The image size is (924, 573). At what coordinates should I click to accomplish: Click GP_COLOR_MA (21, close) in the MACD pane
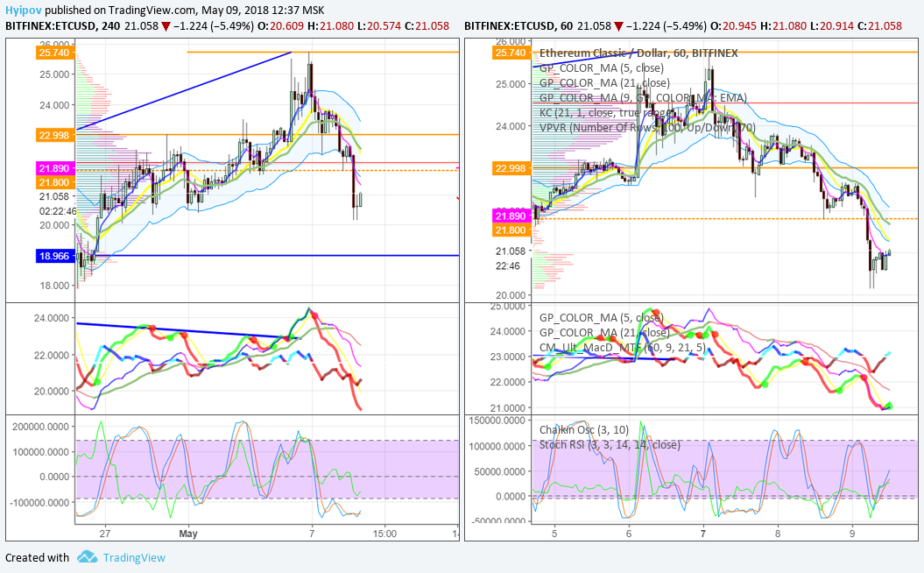604,332
